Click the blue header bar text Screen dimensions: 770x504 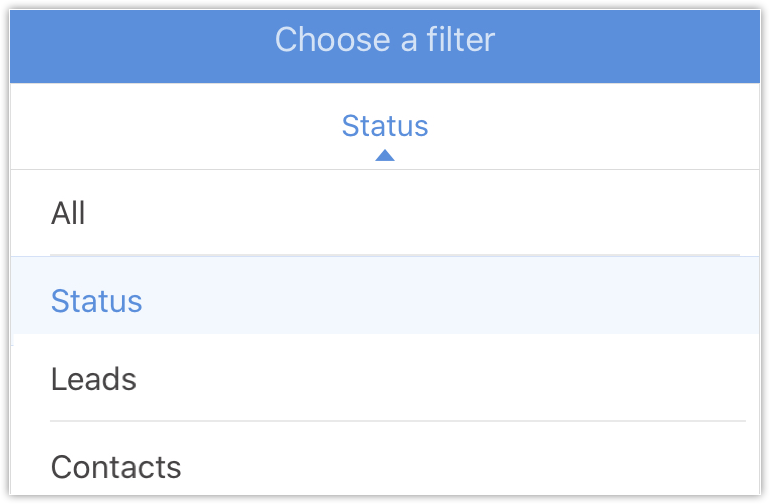tap(385, 40)
